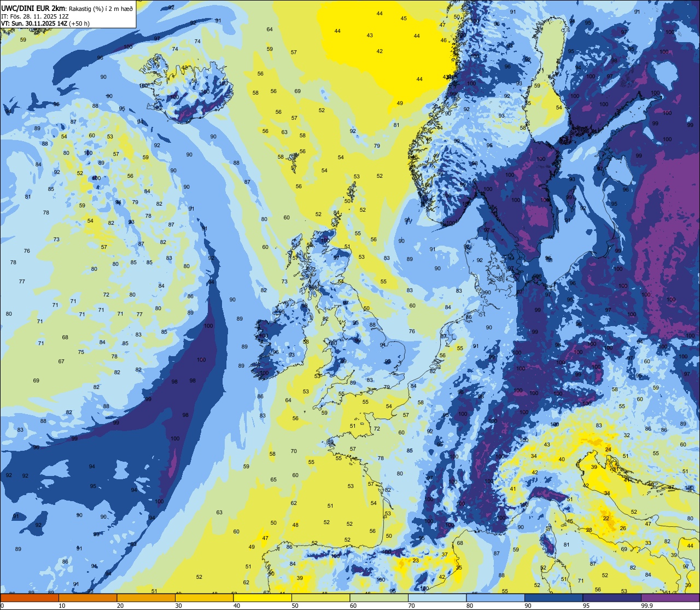700x610 pixels.
Task: Click the humidity value '24' on the map
Action: click(608, 449)
